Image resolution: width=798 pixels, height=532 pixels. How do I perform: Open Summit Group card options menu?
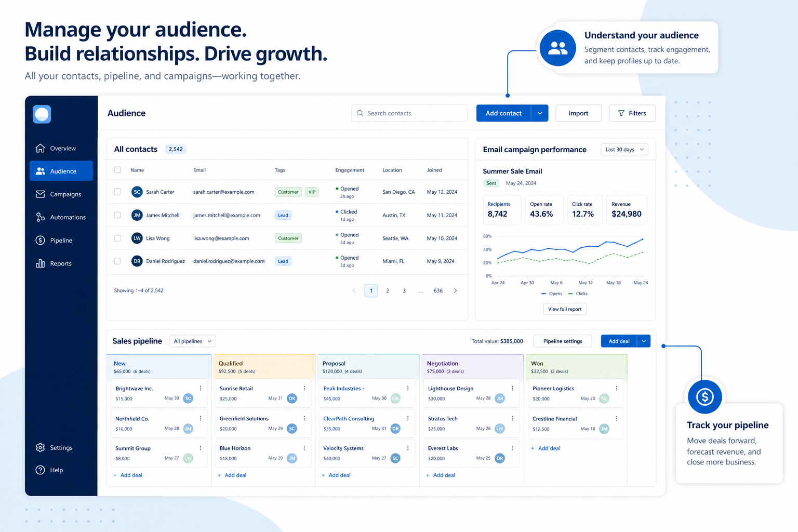[201, 448]
